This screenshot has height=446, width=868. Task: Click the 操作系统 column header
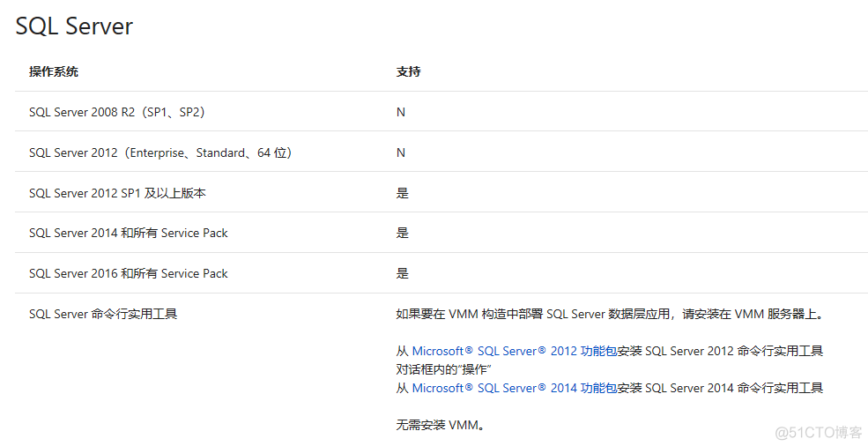[x=54, y=71]
